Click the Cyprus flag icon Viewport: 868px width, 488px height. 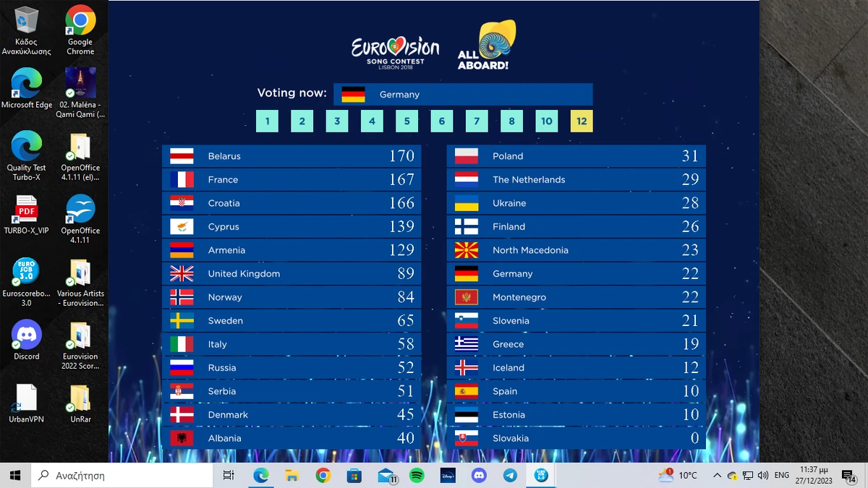tap(182, 226)
